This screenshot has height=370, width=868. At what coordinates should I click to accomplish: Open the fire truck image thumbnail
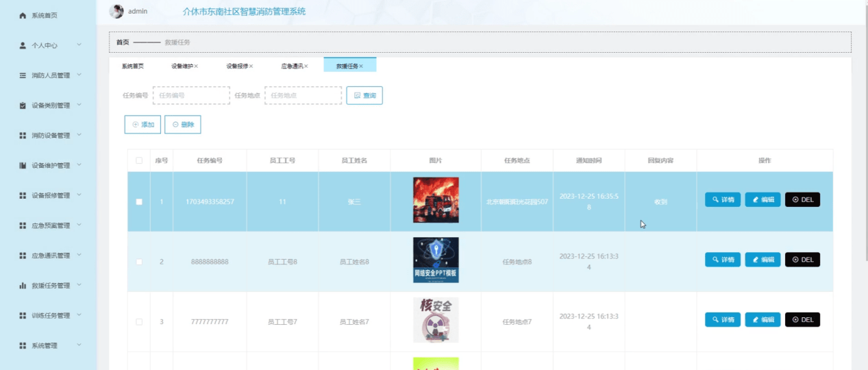[436, 200]
